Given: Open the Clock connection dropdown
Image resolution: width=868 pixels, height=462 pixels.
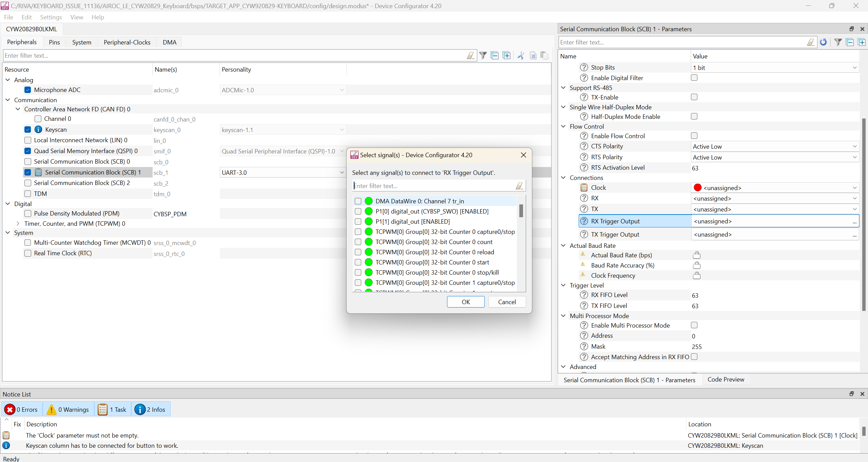Looking at the screenshot, I should 854,188.
